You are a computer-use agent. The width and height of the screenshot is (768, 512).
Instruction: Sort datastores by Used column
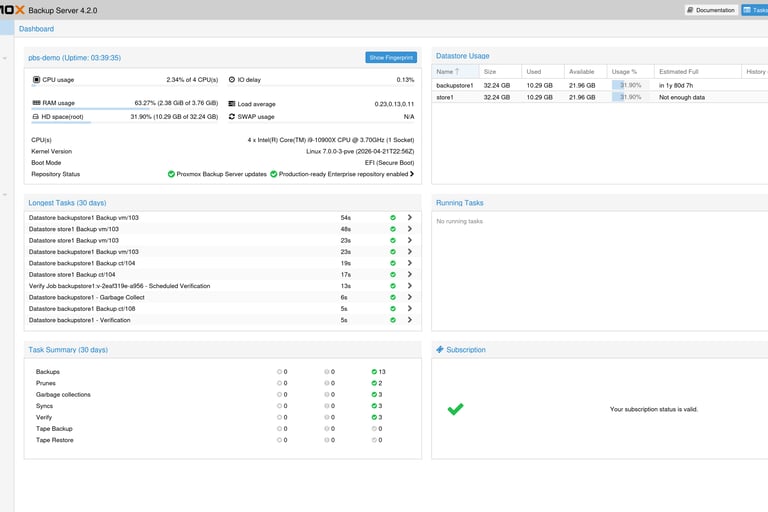pyautogui.click(x=543, y=72)
